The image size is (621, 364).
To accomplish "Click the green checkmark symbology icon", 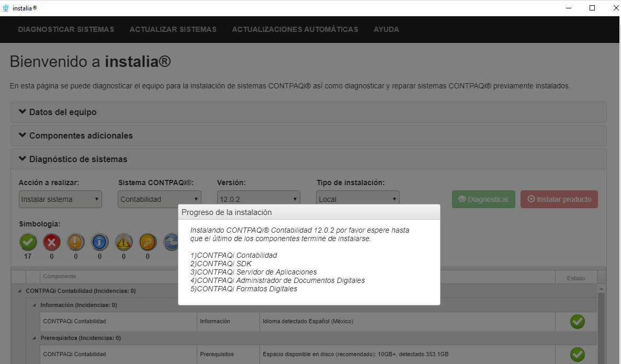I will point(28,242).
